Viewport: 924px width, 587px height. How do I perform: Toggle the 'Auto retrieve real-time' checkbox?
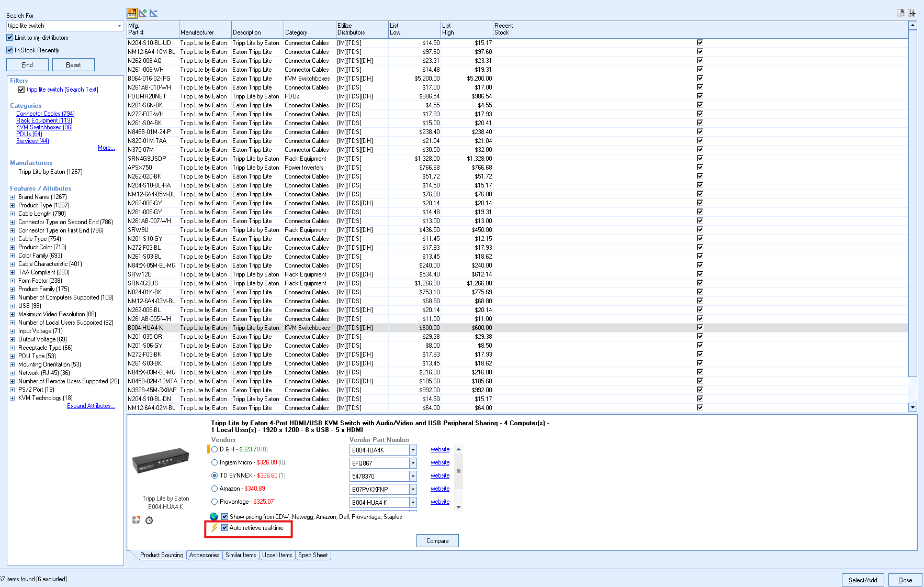click(x=225, y=528)
